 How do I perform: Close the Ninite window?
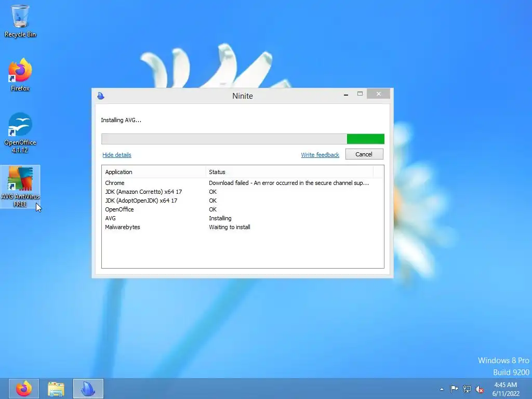(379, 94)
